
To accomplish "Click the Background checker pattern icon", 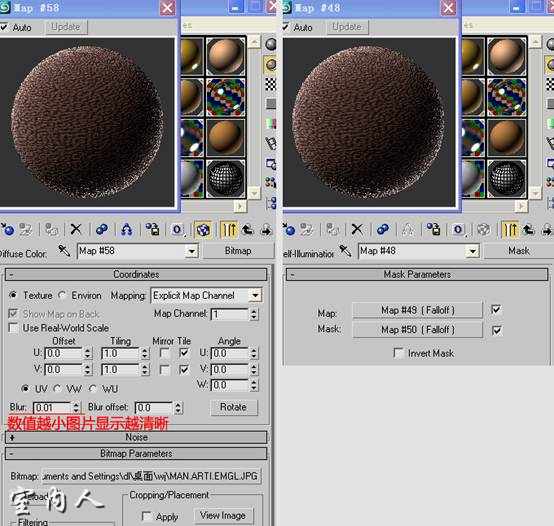I will coord(271,84).
